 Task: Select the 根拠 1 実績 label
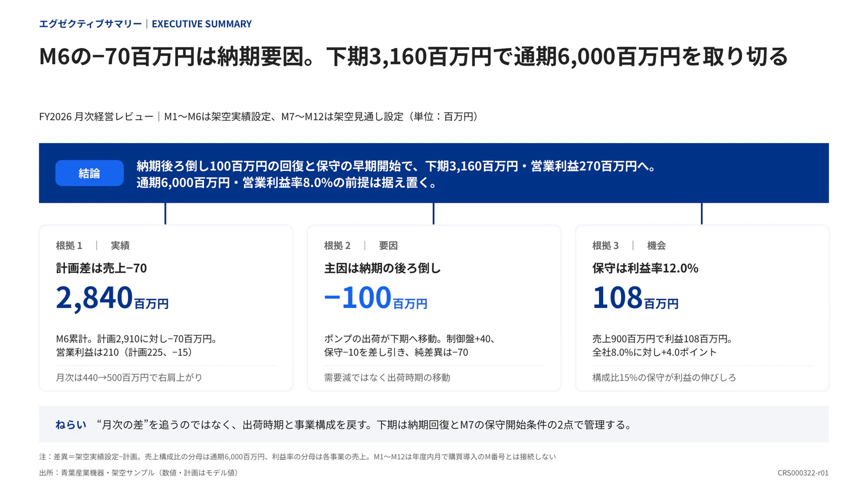click(x=93, y=246)
